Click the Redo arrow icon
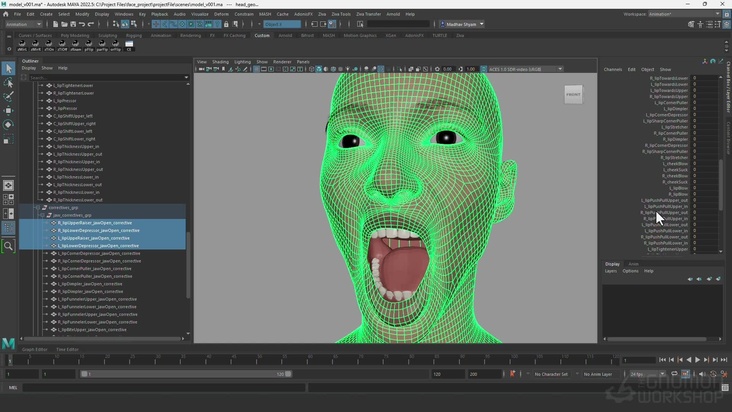 [91, 24]
